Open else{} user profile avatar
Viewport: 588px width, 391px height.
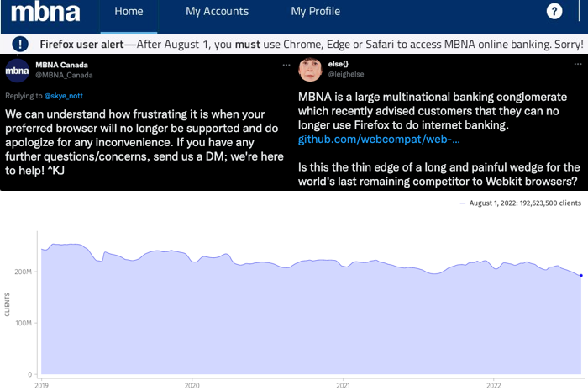[x=312, y=70]
